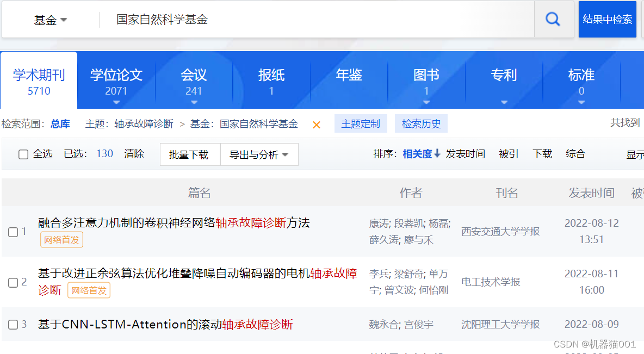Click author 段蓉凯
The width and height of the screenshot is (644, 354).
pos(408,223)
